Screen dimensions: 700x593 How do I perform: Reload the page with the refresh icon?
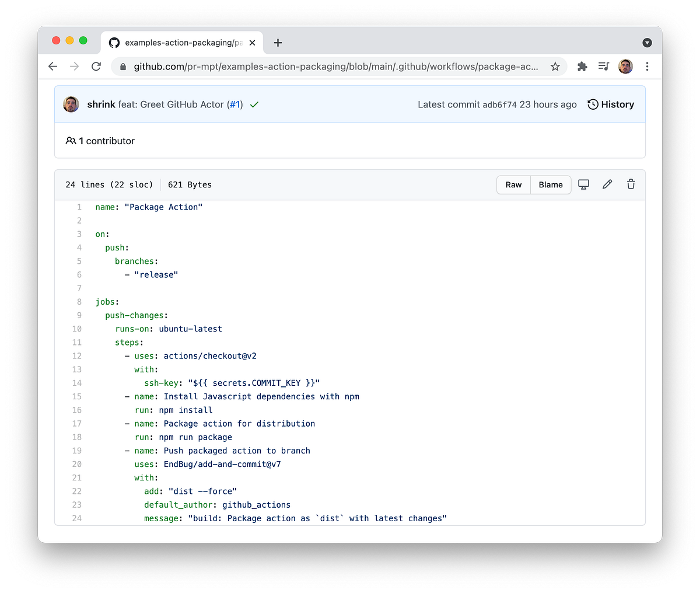(96, 67)
